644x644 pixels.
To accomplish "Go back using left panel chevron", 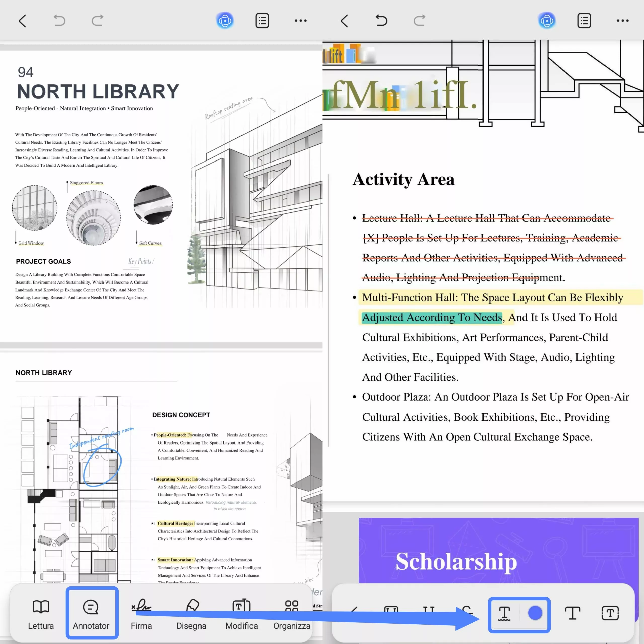I will tap(22, 21).
